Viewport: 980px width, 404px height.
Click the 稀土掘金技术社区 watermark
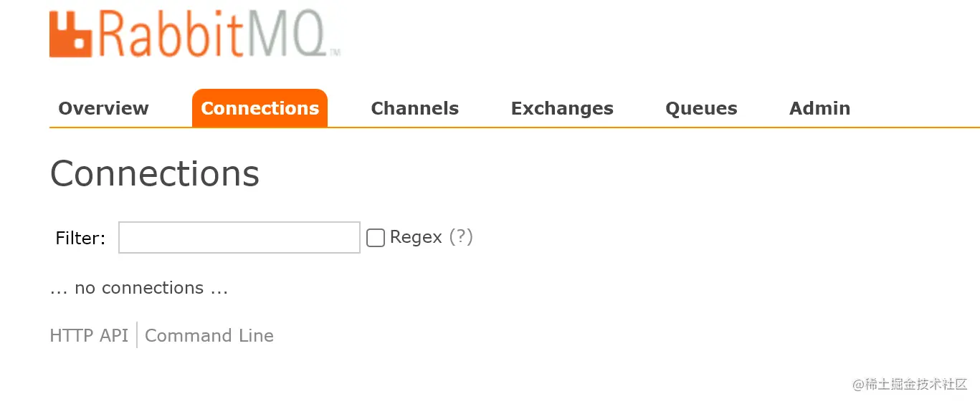(x=910, y=384)
